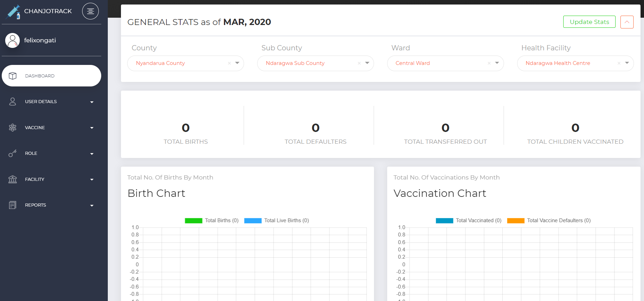Click the Facility bank building icon
Viewport: 644px width, 301px height.
[12, 179]
